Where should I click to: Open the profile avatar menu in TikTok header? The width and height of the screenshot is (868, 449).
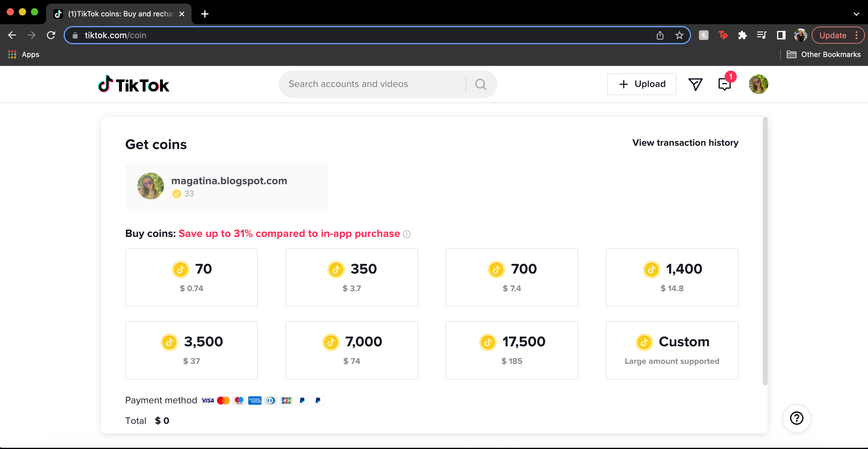point(758,84)
